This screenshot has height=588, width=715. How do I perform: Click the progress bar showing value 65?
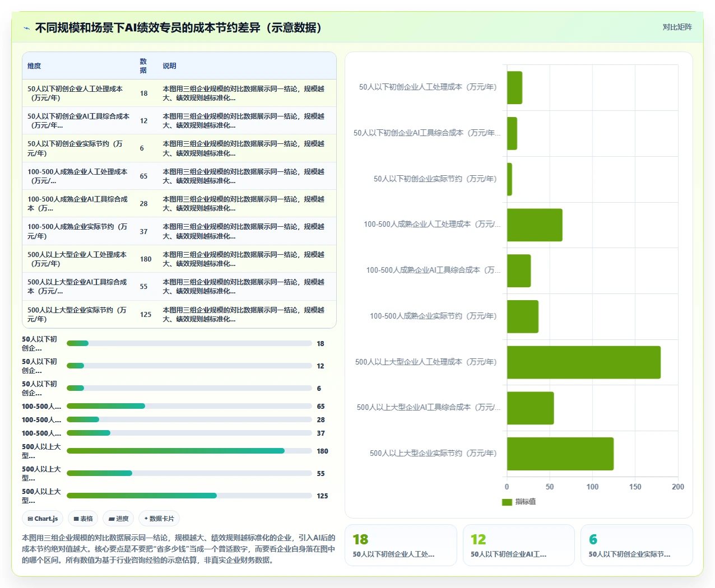pos(189,406)
